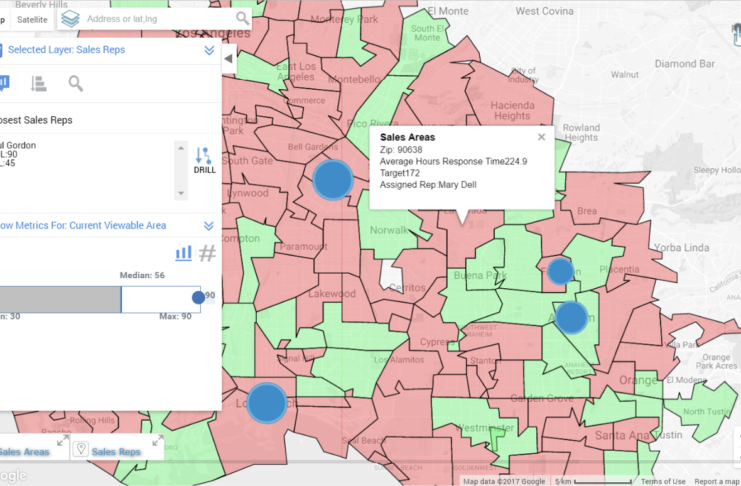Expand the Sales Reps layer card
Screen dimensions: 741x486
pos(157,441)
